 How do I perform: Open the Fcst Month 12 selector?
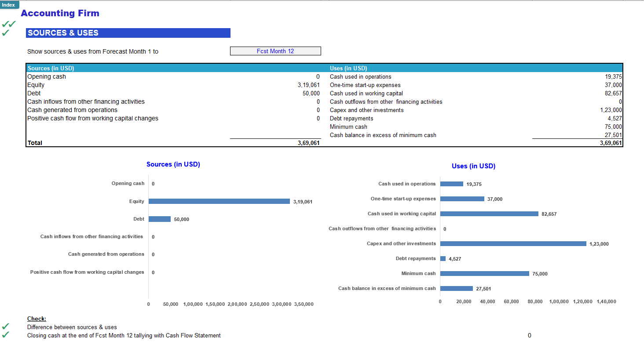pos(275,51)
